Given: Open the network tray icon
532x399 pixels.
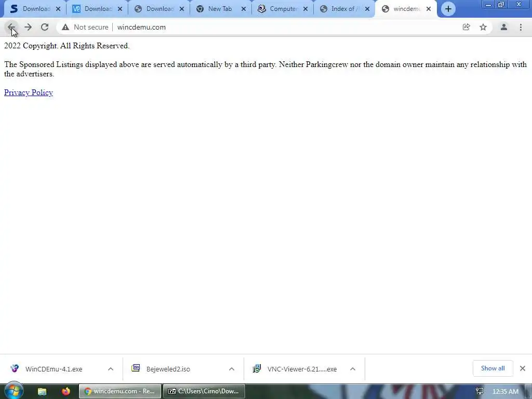Looking at the screenshot, I should pos(480,392).
